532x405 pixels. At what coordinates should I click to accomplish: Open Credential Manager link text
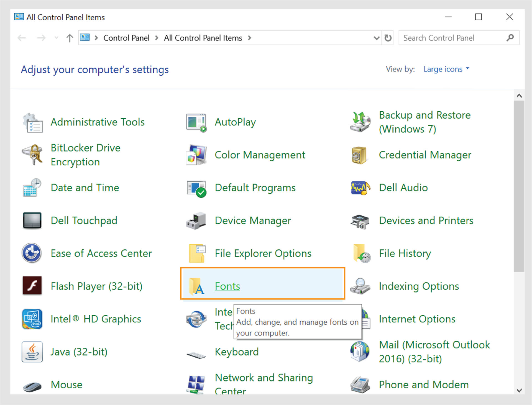425,155
